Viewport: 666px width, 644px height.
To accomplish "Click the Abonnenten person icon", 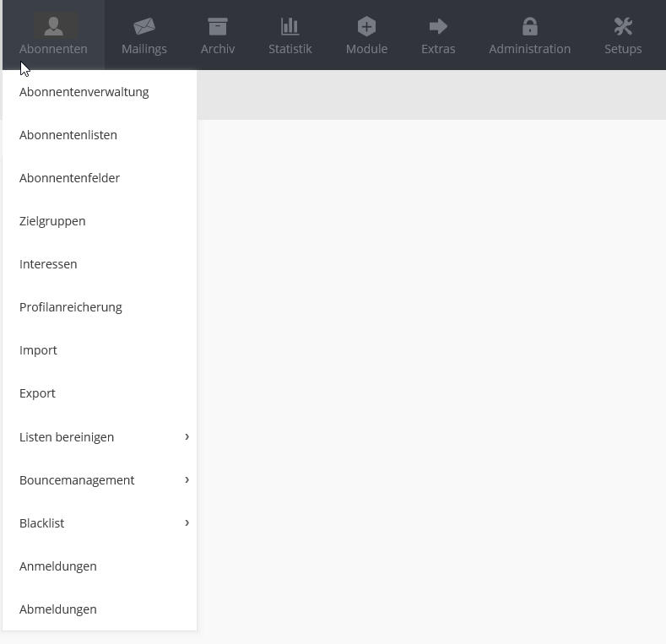I will coord(53,26).
